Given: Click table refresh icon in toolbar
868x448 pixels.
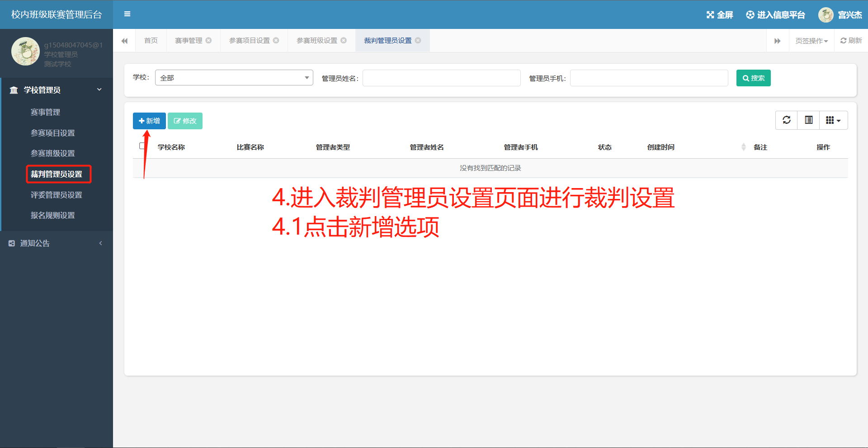Looking at the screenshot, I should coord(787,120).
